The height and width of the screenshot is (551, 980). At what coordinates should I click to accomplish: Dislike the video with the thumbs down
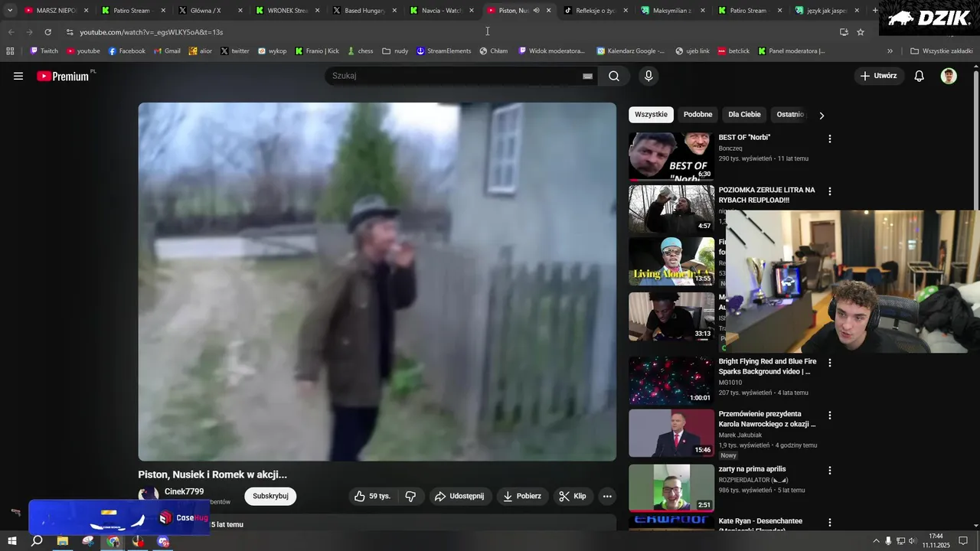(x=410, y=496)
